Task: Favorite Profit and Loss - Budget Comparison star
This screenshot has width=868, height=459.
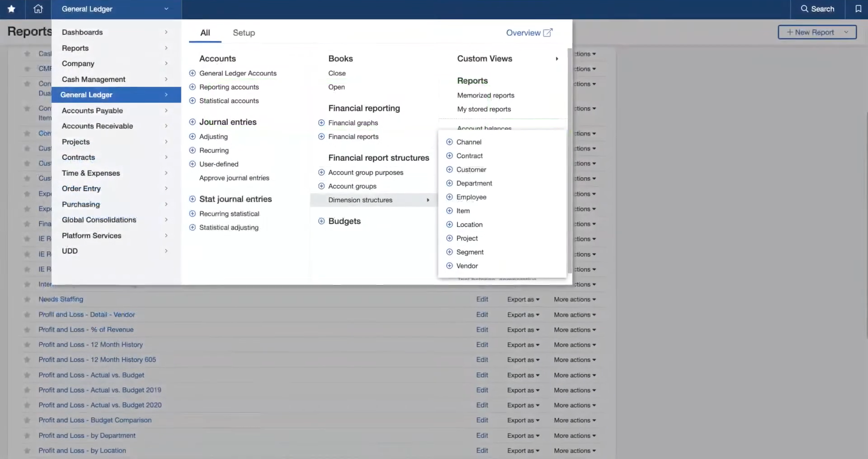Action: coord(27,420)
